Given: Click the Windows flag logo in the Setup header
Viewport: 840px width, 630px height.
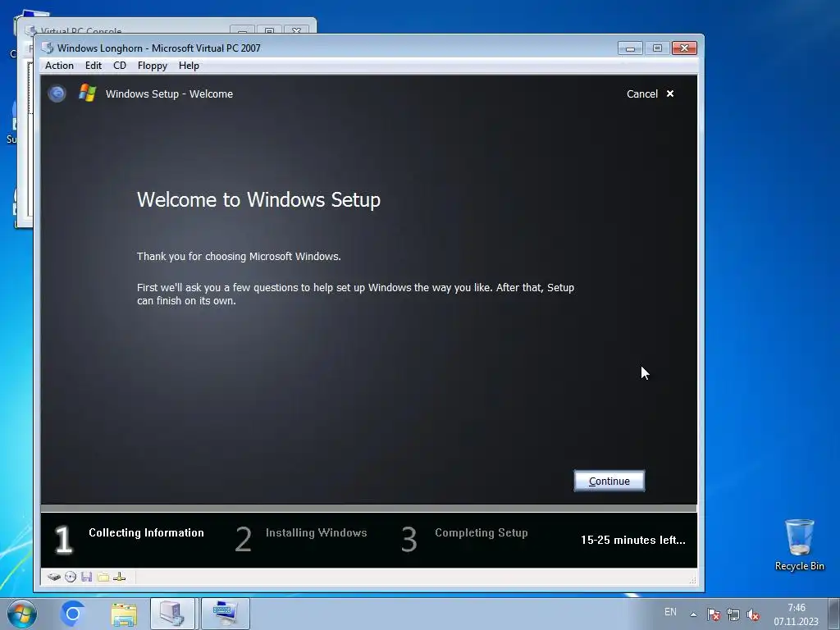Looking at the screenshot, I should [x=87, y=93].
